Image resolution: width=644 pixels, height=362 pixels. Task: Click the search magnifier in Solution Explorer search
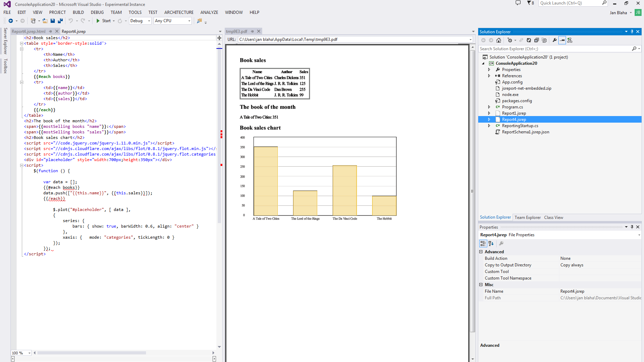[634, 49]
